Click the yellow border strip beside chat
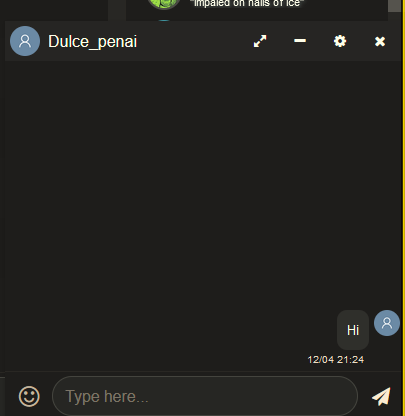 tap(403, 208)
